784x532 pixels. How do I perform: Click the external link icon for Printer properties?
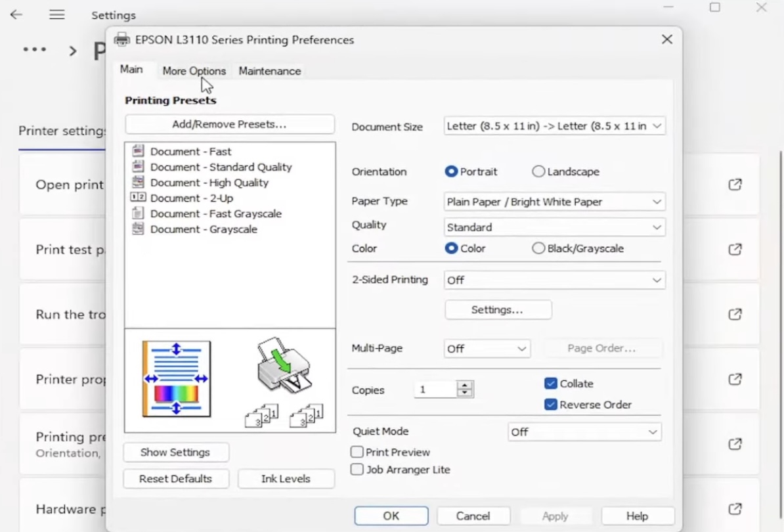coord(735,379)
